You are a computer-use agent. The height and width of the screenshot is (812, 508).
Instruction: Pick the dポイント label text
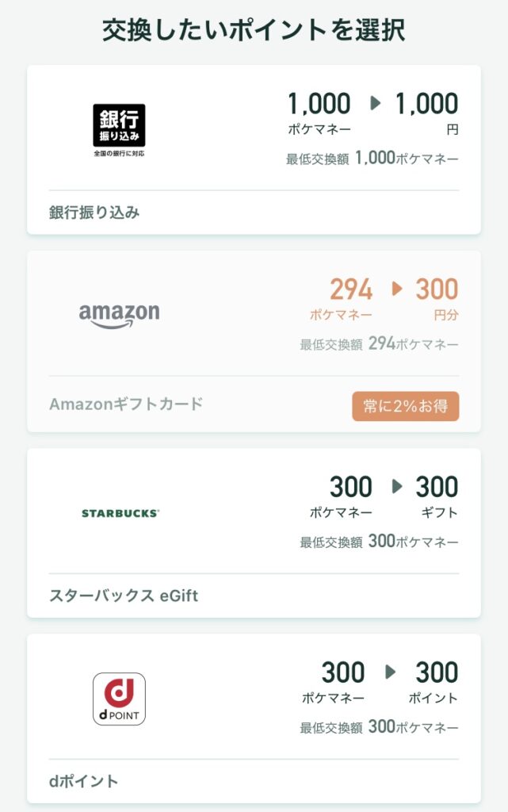(x=84, y=781)
